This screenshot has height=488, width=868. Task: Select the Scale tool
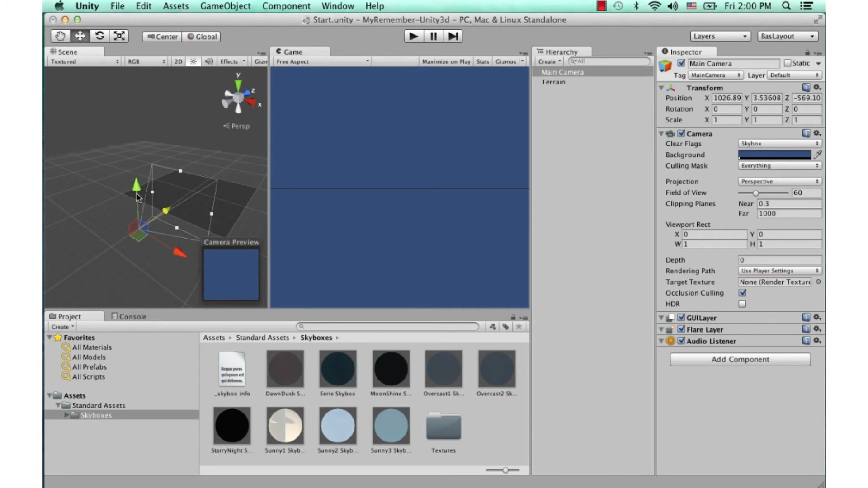(x=119, y=36)
